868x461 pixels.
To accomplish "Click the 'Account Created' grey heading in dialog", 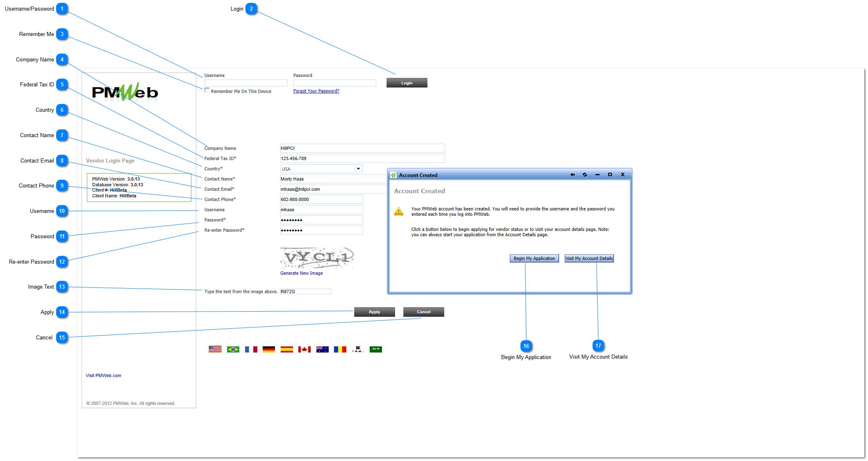I will [420, 191].
